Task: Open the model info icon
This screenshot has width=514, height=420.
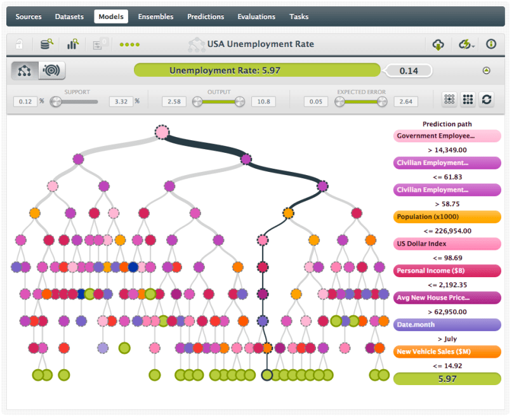Action: click(x=491, y=44)
